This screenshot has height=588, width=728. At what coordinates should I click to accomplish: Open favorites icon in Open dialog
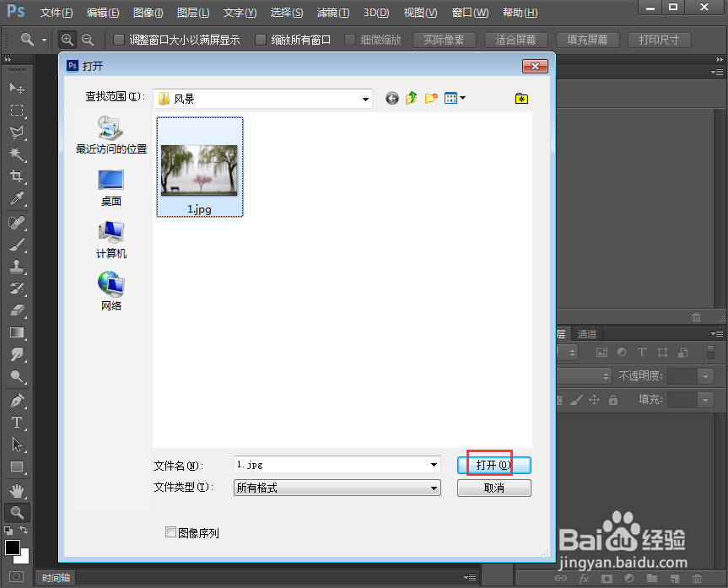(521, 98)
